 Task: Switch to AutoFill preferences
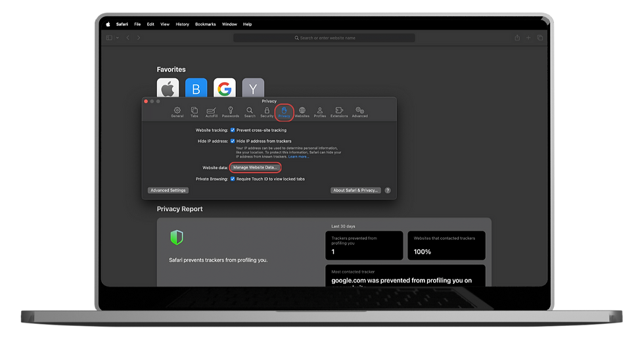click(211, 112)
